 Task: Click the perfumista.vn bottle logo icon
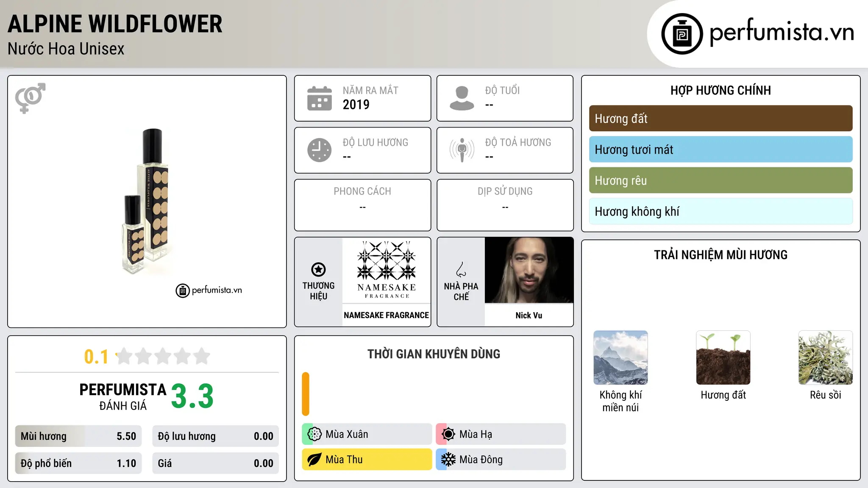point(682,34)
